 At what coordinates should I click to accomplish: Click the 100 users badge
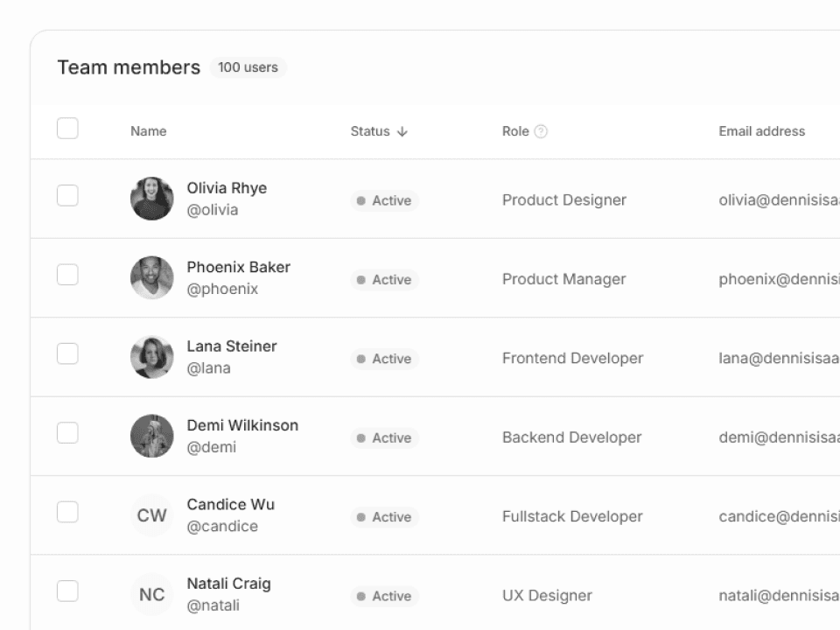point(248,67)
